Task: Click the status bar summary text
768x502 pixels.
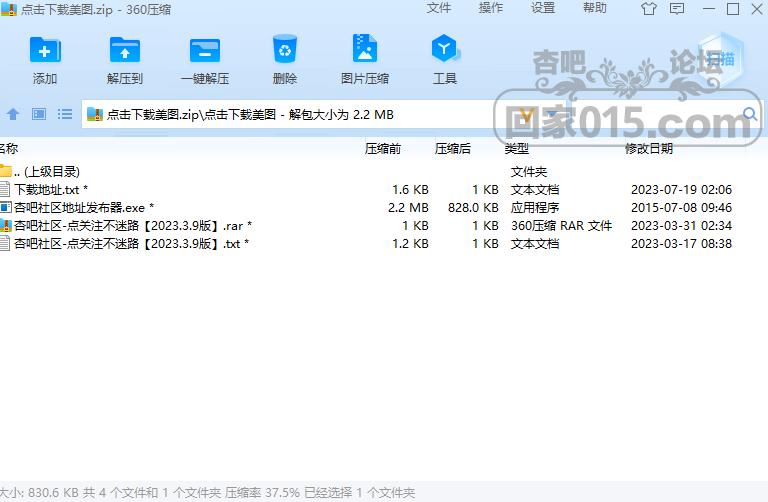Action: tap(208, 493)
